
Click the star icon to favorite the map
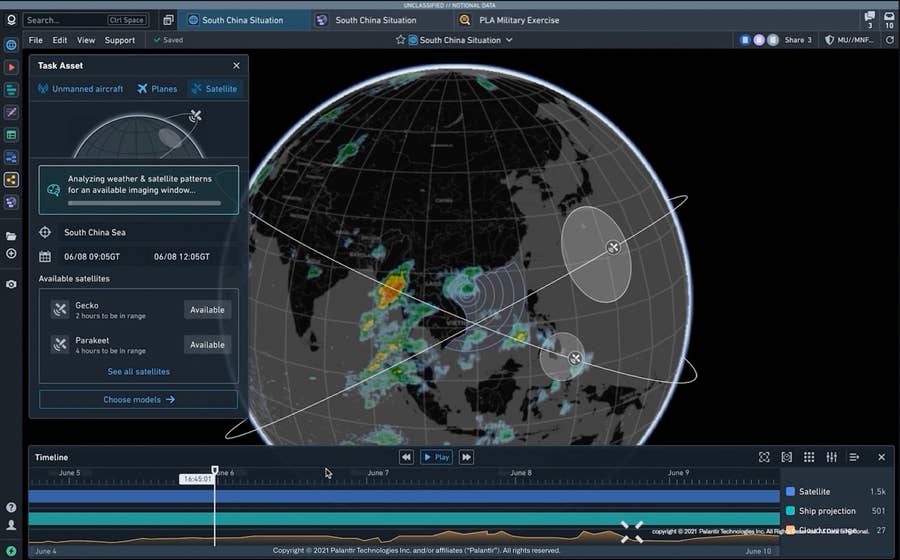401,40
